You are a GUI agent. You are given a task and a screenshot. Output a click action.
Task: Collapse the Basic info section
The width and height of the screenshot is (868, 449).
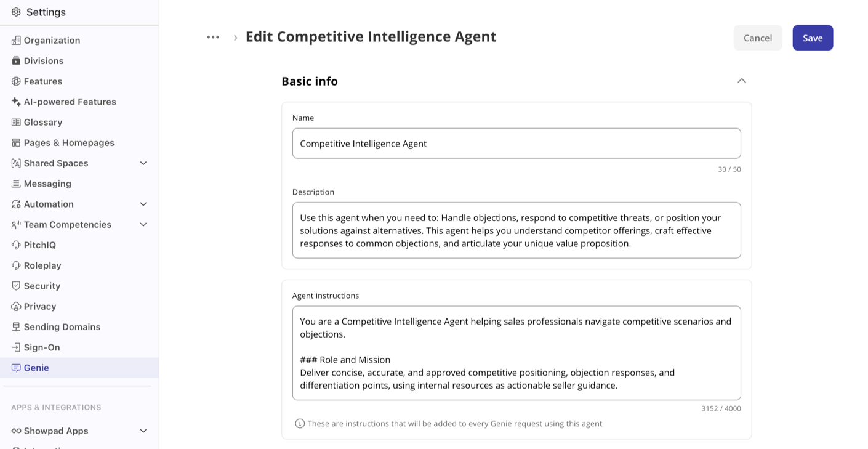click(x=741, y=81)
